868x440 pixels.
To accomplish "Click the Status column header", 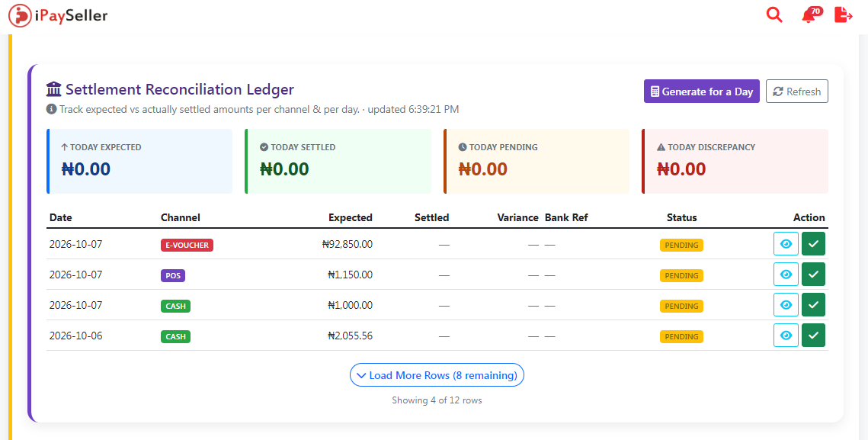I will click(681, 218).
